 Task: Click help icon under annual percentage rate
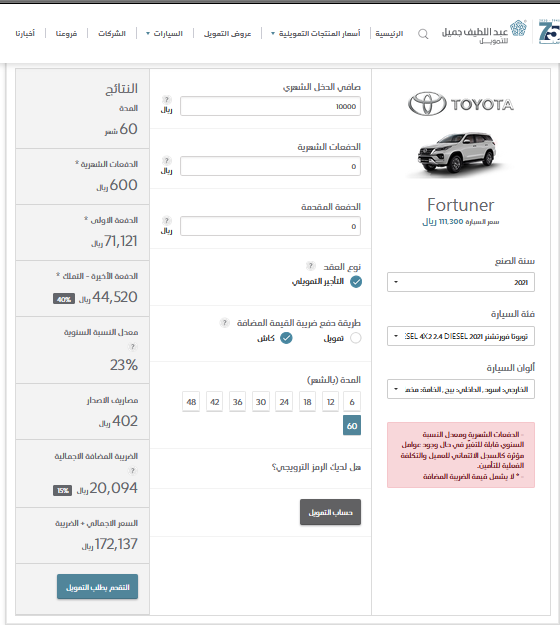[132, 347]
